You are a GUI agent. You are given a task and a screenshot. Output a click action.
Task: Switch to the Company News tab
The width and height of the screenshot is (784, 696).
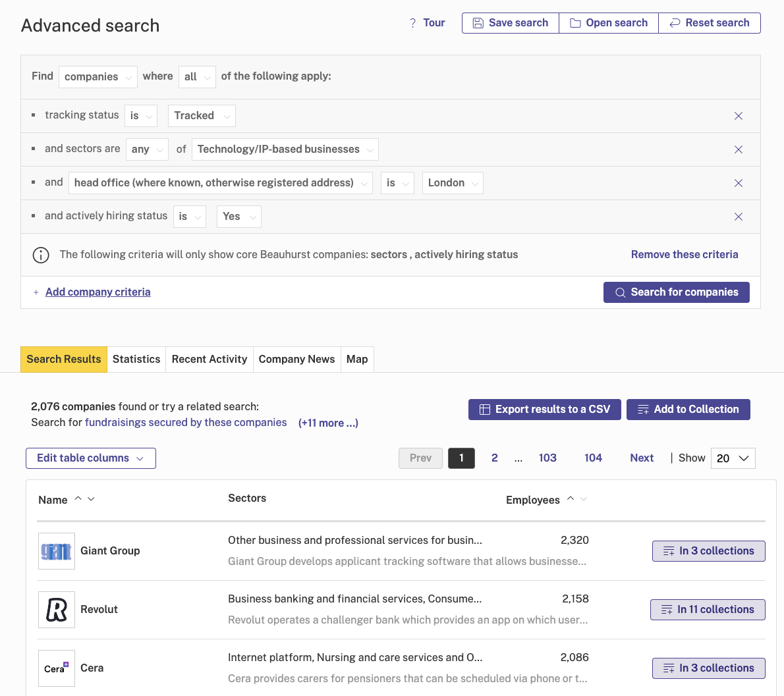296,360
